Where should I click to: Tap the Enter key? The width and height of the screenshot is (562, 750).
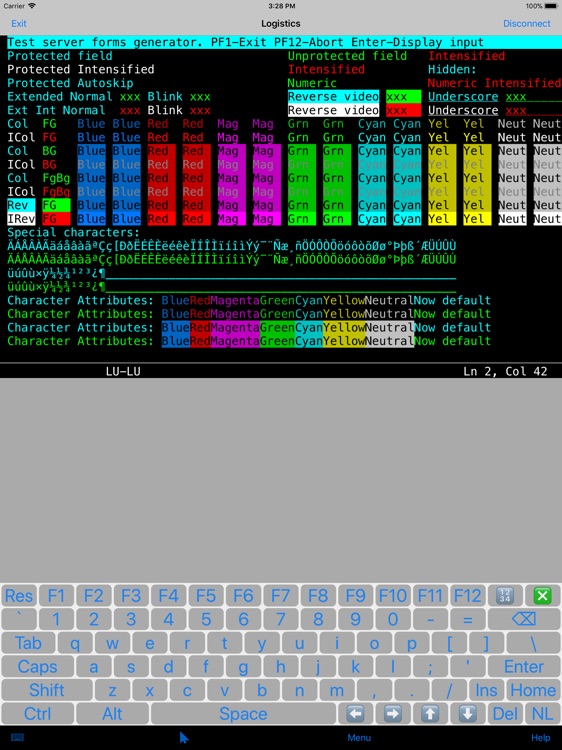[x=524, y=666]
